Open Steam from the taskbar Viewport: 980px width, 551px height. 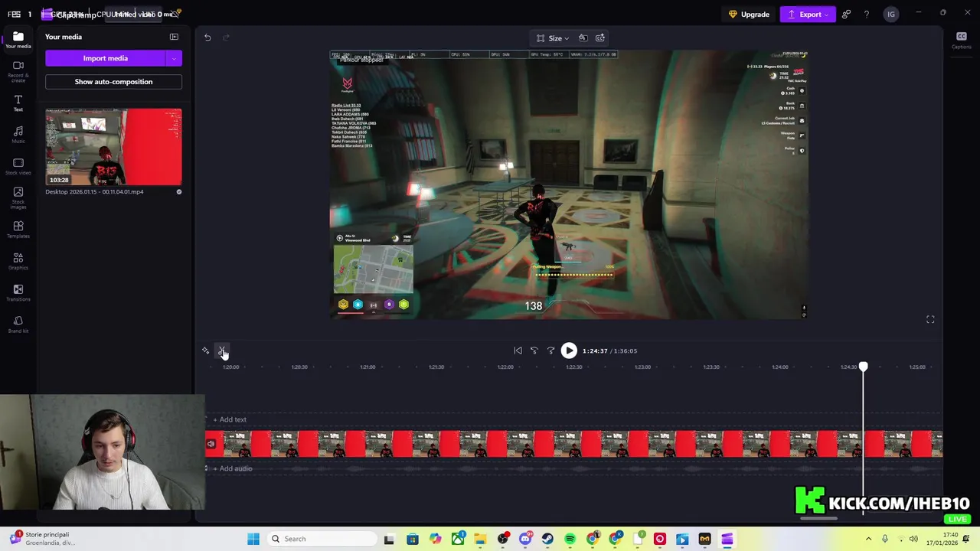547,540
